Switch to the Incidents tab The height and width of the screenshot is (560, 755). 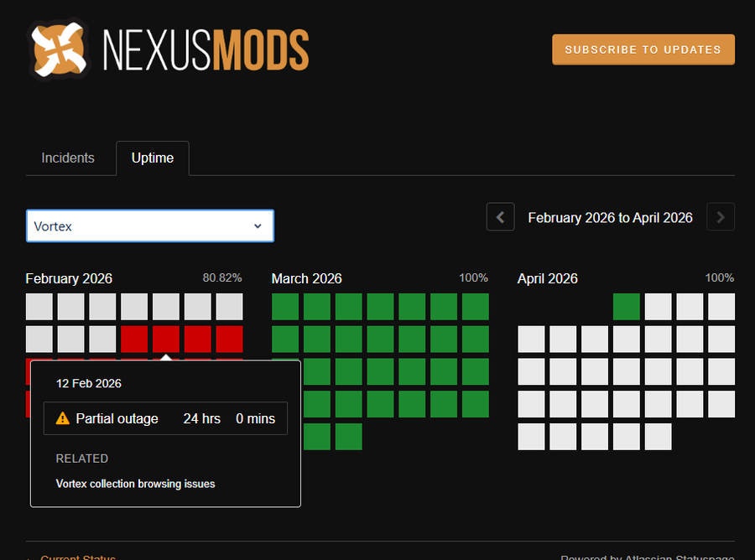68,158
